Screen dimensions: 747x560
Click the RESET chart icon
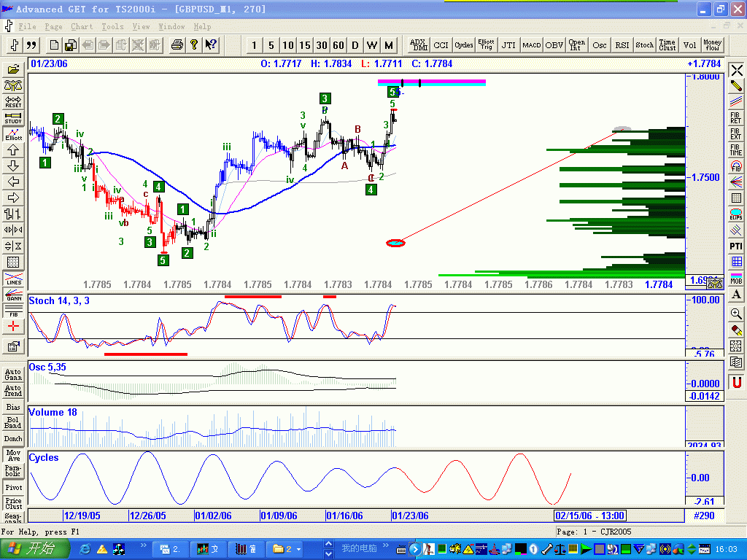click(x=13, y=101)
